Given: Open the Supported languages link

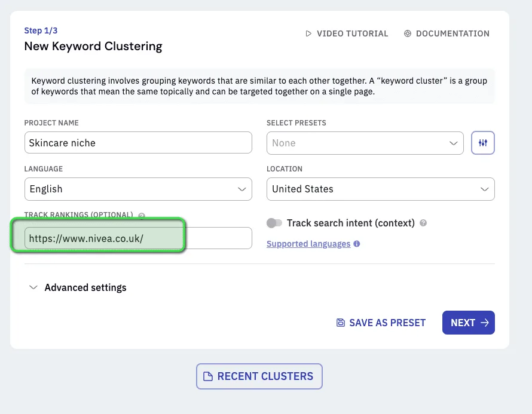Looking at the screenshot, I should point(308,244).
